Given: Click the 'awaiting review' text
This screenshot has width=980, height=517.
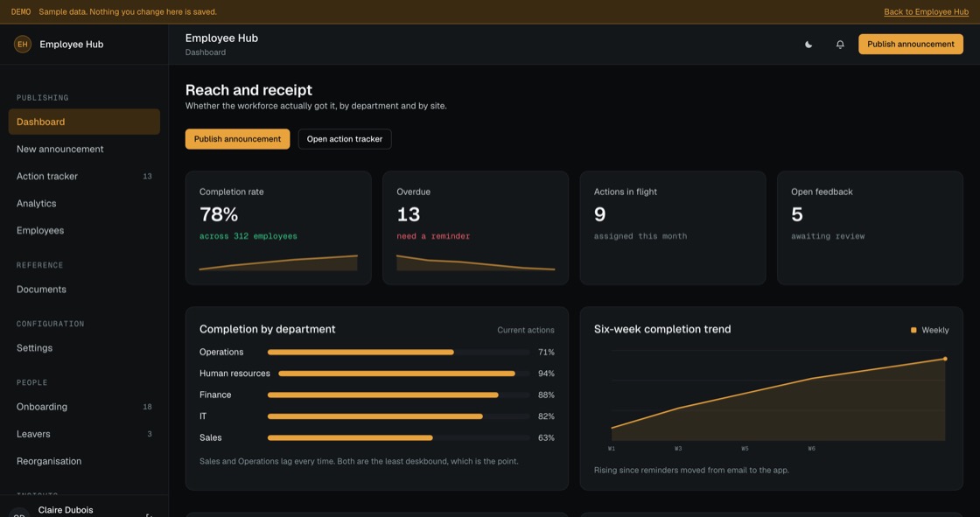Looking at the screenshot, I should pos(828,236).
